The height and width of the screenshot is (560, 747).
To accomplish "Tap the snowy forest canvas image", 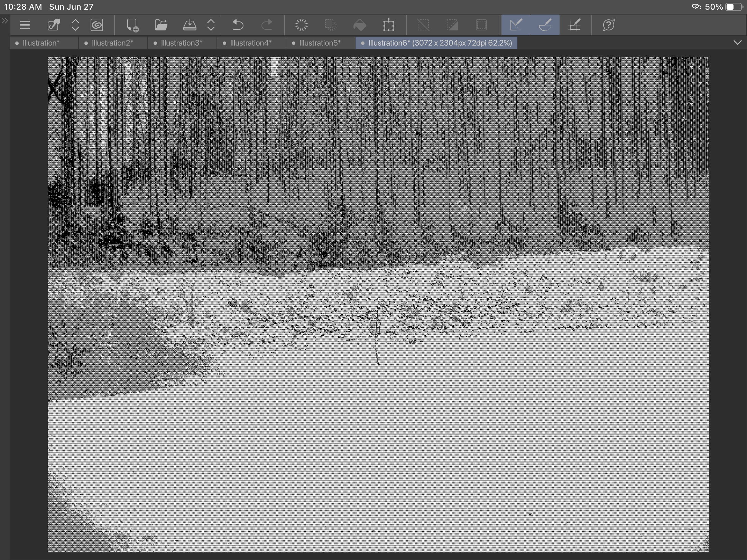I will [x=378, y=304].
